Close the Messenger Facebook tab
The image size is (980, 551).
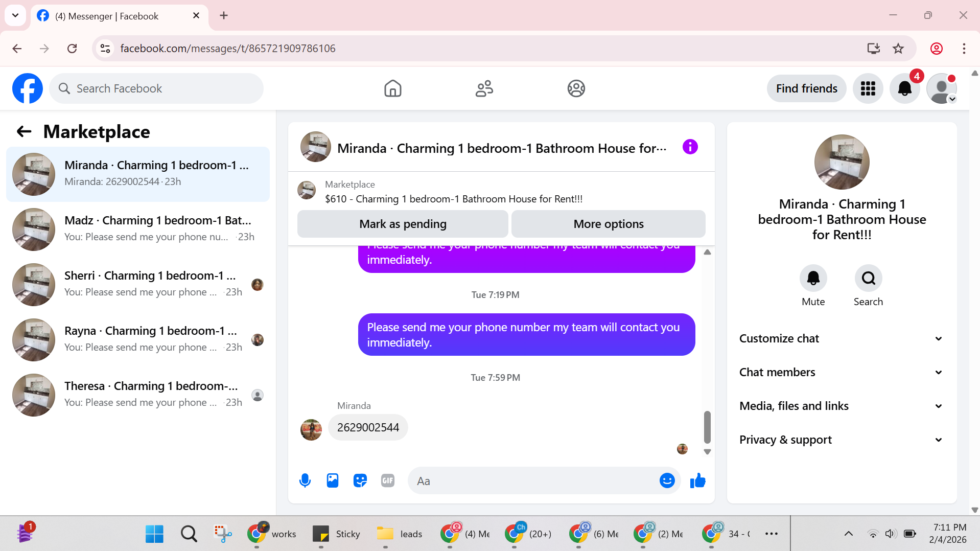[x=196, y=16]
